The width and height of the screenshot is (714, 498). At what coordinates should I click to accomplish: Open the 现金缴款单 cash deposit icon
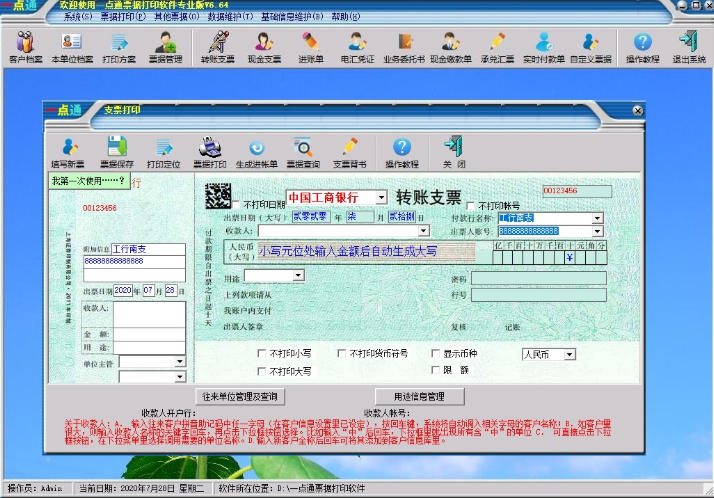[x=450, y=47]
